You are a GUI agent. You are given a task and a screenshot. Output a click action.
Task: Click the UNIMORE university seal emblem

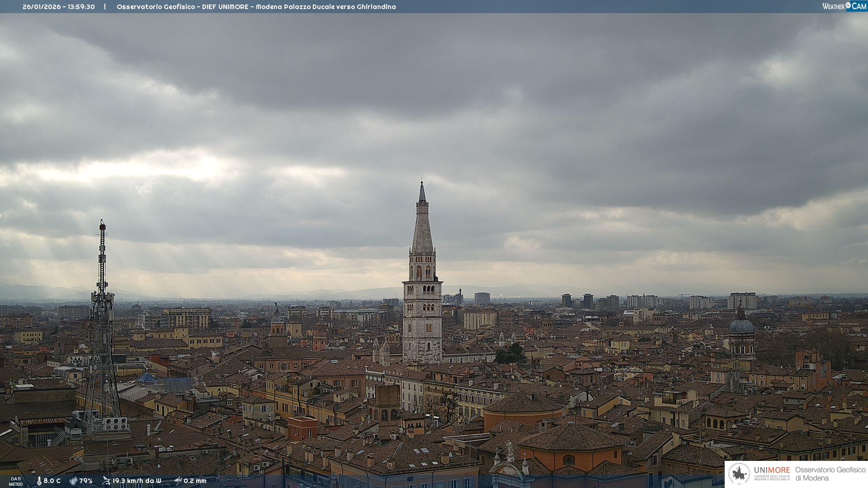click(739, 474)
